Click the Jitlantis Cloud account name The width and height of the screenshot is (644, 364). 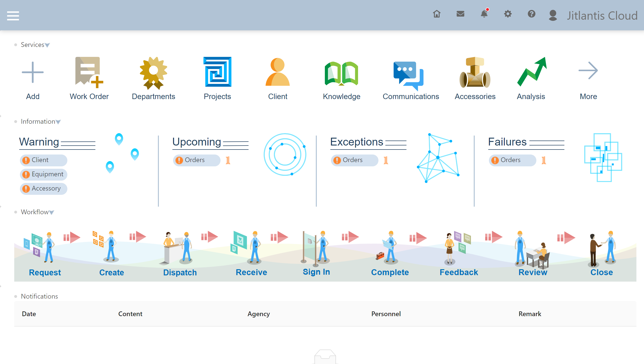point(602,15)
